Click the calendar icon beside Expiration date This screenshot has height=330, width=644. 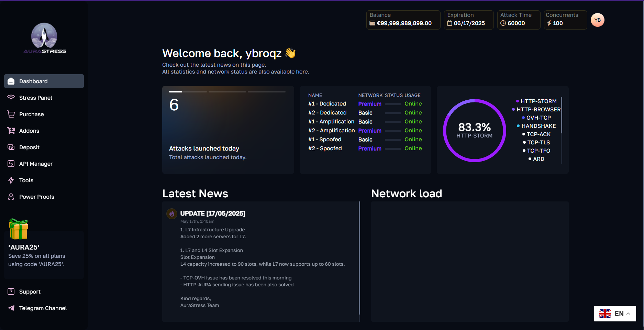449,23
